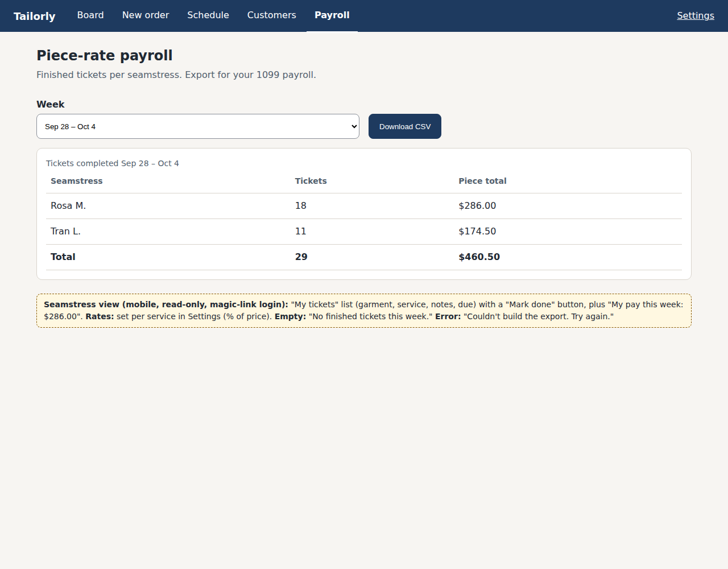Screen dimensions: 728x569
Task: Switch to the Schedule tab
Action: coord(208,15)
